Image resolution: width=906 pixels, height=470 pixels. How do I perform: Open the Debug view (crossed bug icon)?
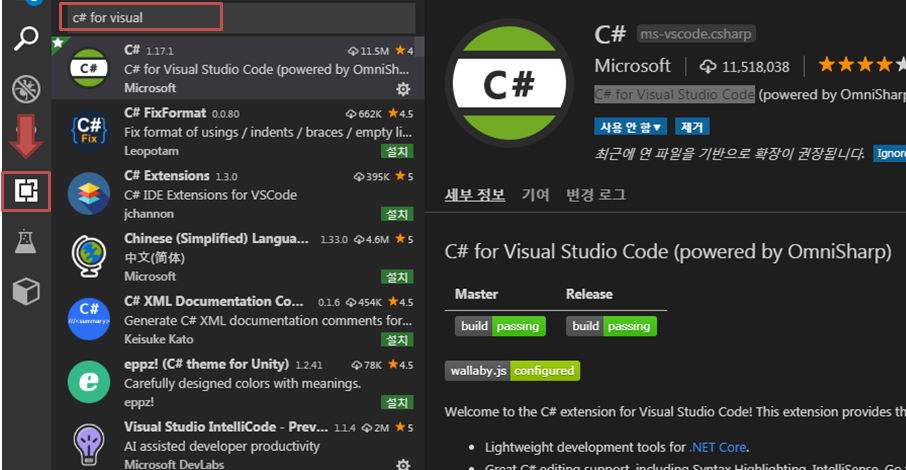click(26, 88)
